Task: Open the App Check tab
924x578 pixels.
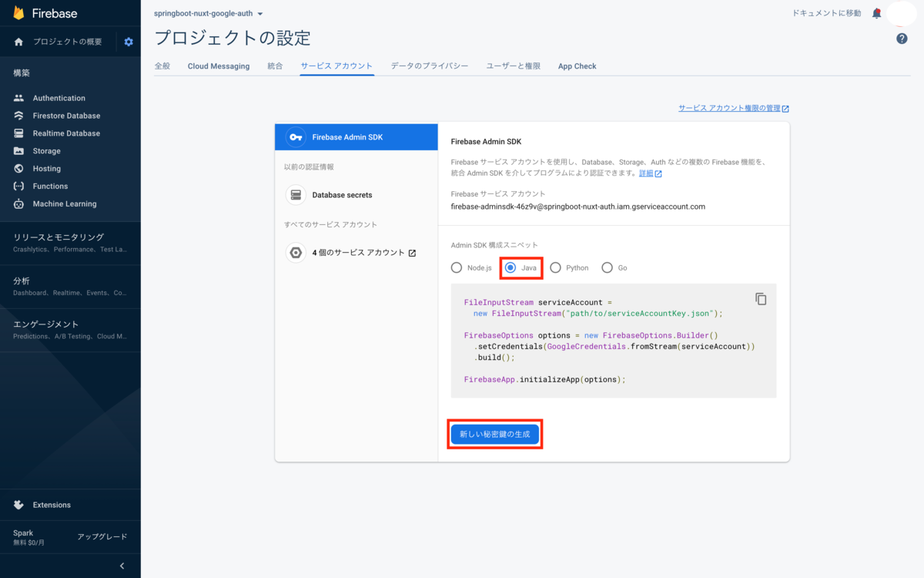Action: tap(577, 66)
